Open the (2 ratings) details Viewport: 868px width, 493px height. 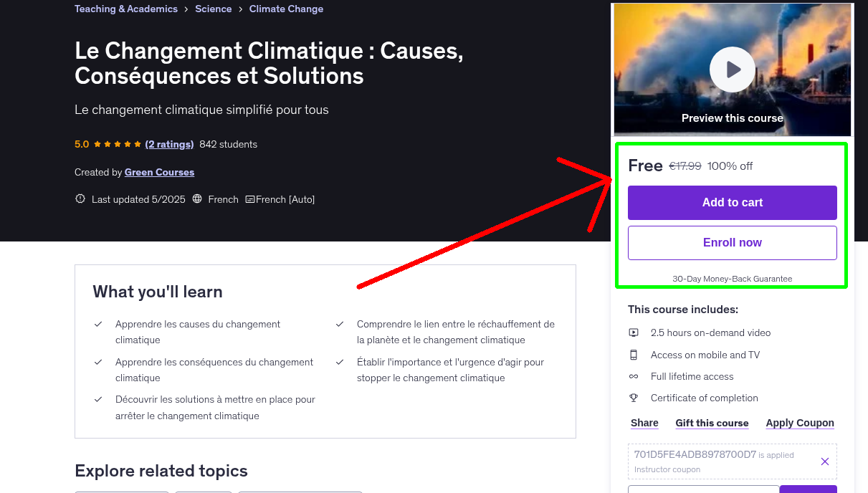[x=169, y=144]
